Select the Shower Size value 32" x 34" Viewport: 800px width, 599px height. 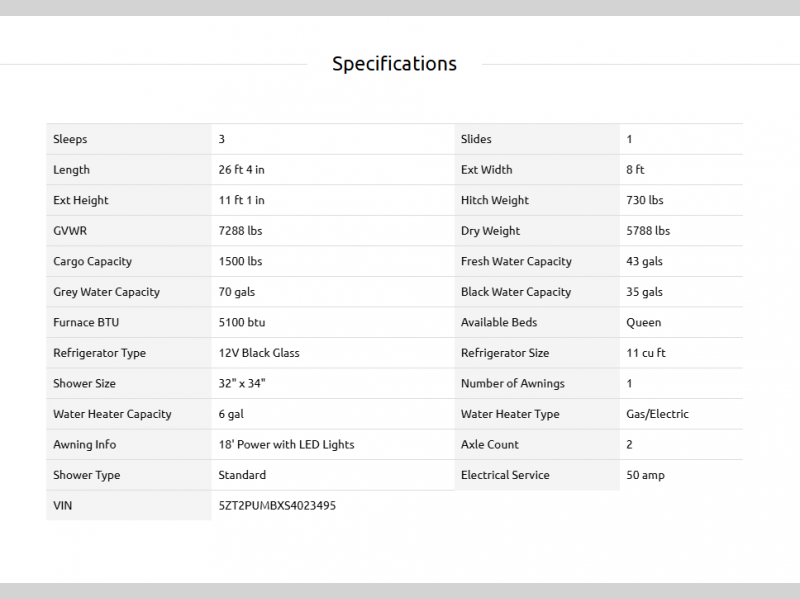click(242, 384)
